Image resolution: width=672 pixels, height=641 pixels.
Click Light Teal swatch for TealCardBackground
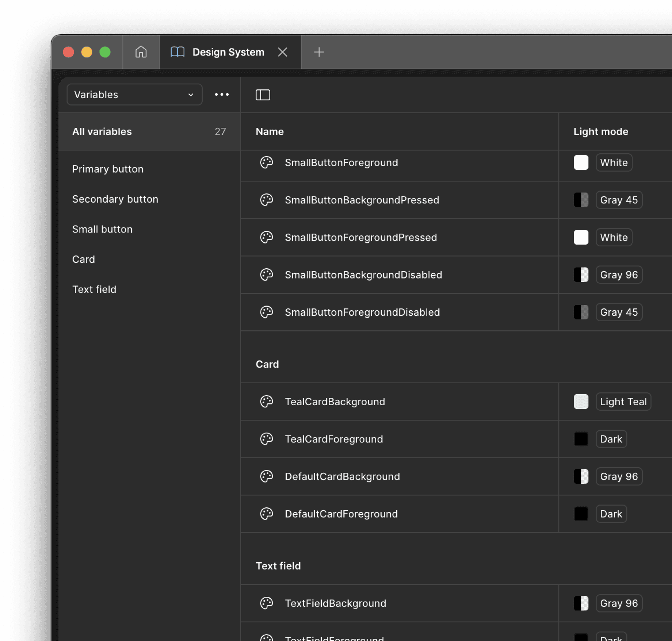[x=581, y=402]
